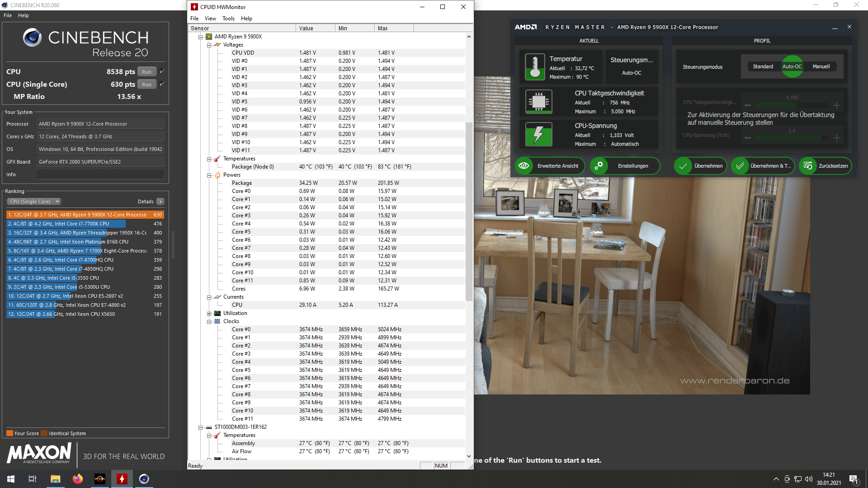Click the Temperatures thermometer icon under Ryzen 9
868x488 pixels.
217,159
